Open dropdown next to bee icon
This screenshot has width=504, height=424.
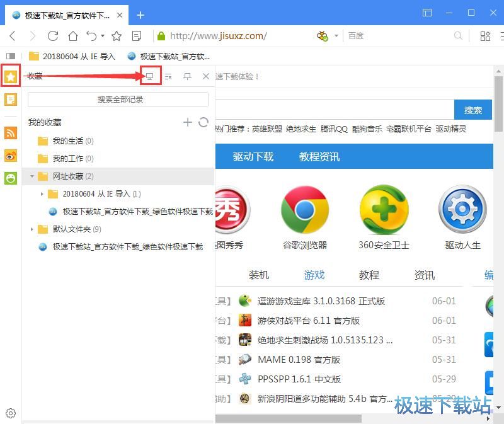coord(336,36)
